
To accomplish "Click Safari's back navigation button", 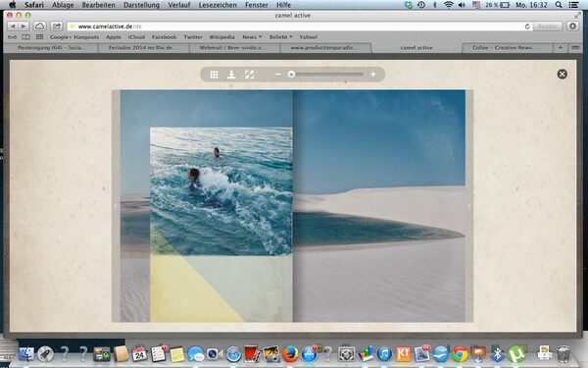I will 13,26.
